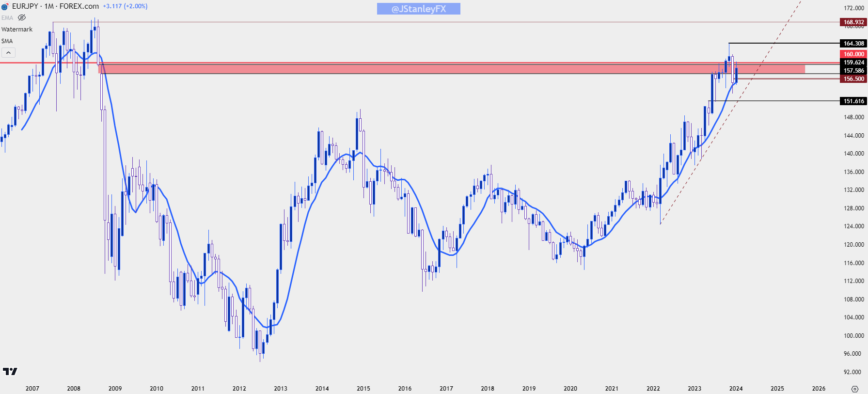Click the 128.000 price scale value
The width and height of the screenshot is (868, 394).
point(853,208)
